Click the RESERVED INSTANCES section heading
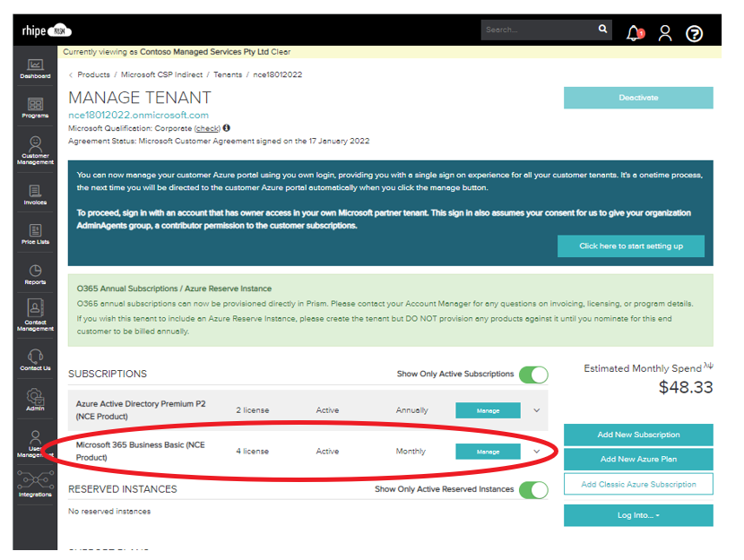Image resolution: width=744 pixels, height=560 pixels. click(x=123, y=489)
